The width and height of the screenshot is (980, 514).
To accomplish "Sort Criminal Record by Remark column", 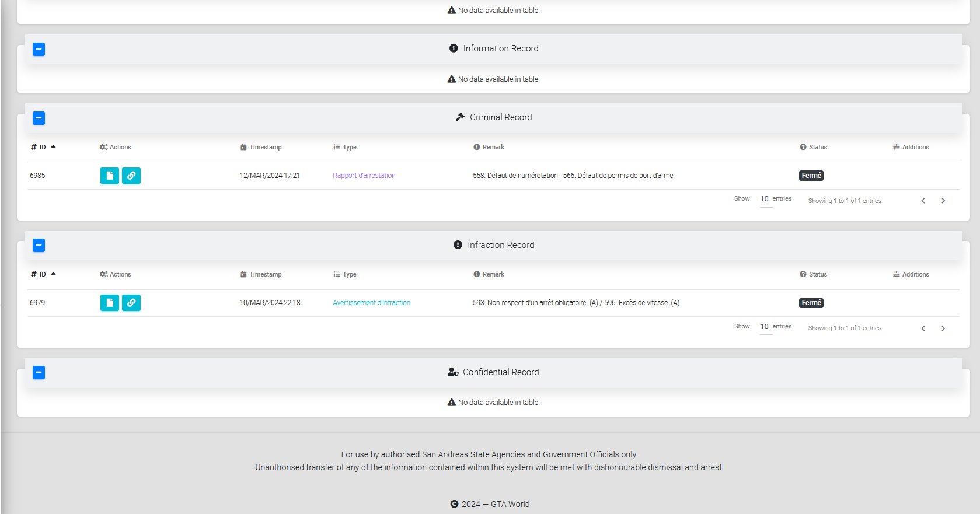I will pos(489,147).
